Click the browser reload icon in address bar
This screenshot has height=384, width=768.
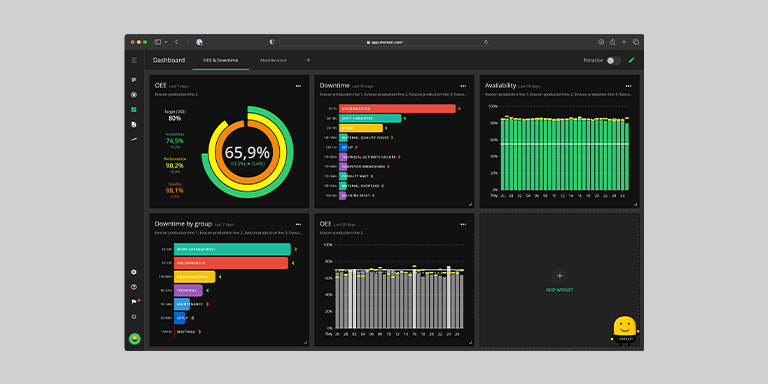(486, 42)
